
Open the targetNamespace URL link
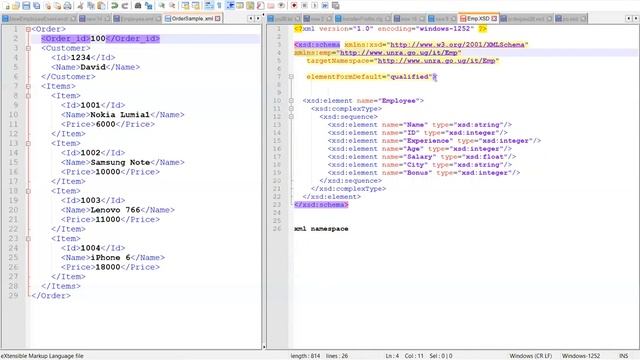(436, 61)
